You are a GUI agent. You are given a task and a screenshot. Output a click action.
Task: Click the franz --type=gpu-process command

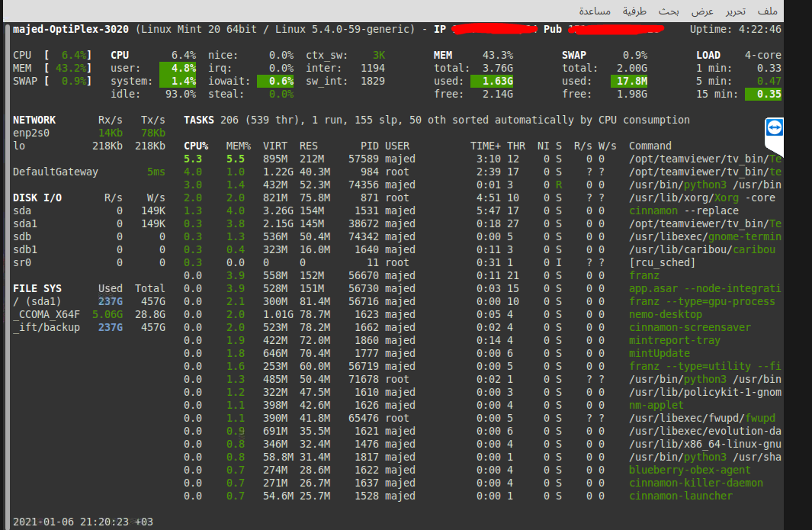coord(702,301)
